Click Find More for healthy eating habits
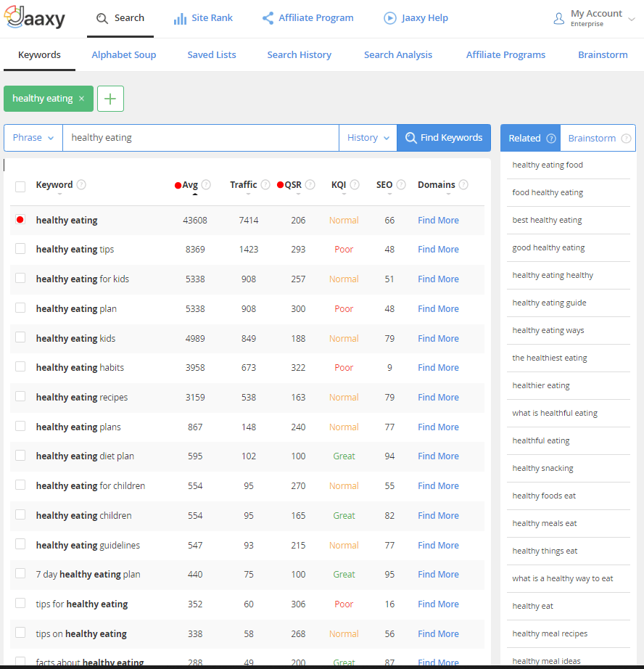The height and width of the screenshot is (669, 644). pos(438,367)
